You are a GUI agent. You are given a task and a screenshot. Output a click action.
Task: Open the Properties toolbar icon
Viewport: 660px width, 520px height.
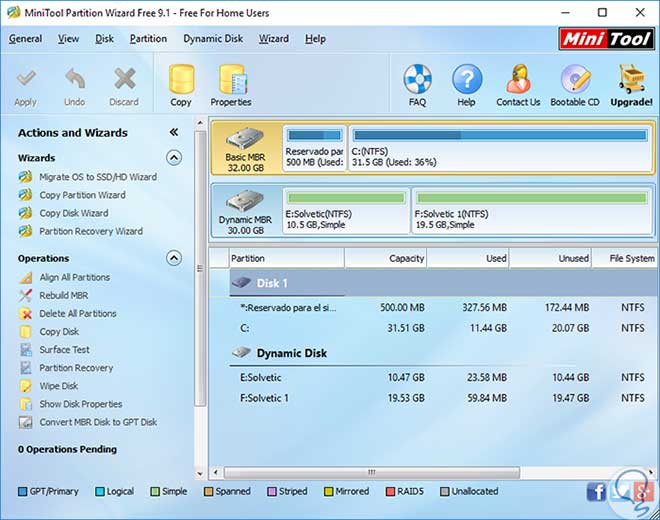232,79
